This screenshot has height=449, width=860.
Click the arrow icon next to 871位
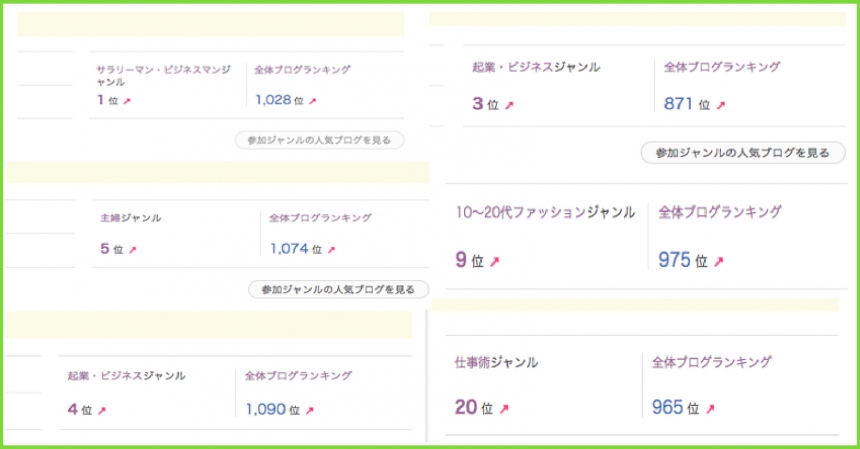point(720,105)
